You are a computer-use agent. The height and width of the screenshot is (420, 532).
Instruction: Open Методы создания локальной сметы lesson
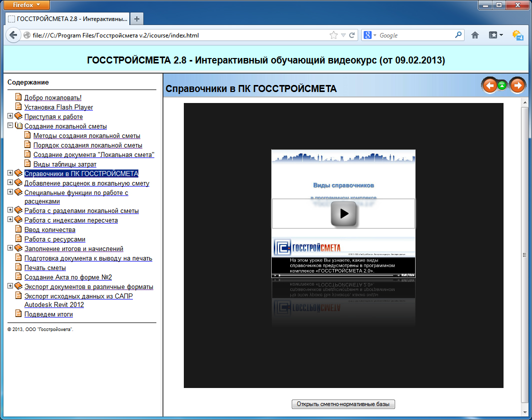[87, 136]
